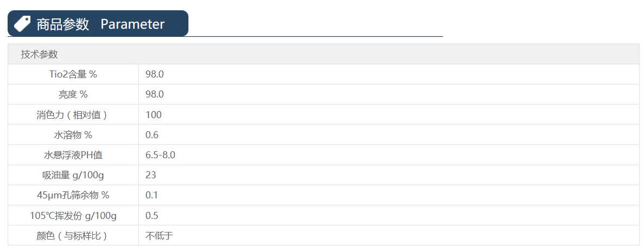The image size is (644, 252).
Task: Select the value 100 for 消色力
Action: click(154, 115)
